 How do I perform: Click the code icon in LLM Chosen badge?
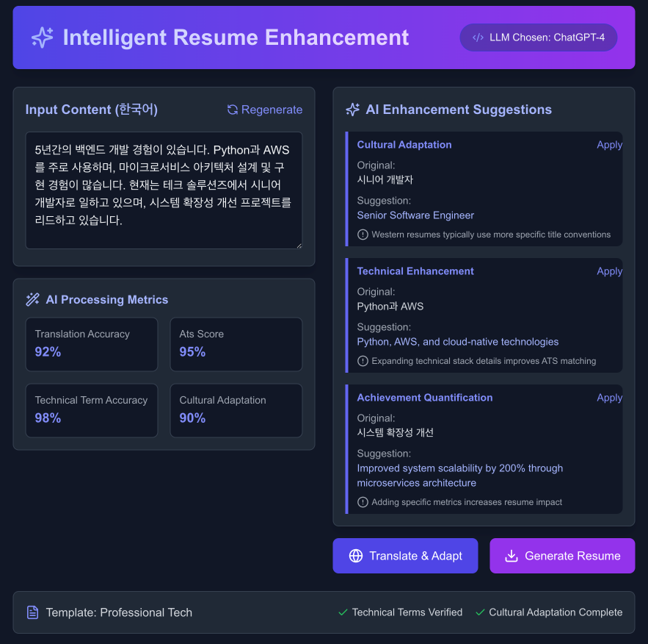click(x=477, y=38)
